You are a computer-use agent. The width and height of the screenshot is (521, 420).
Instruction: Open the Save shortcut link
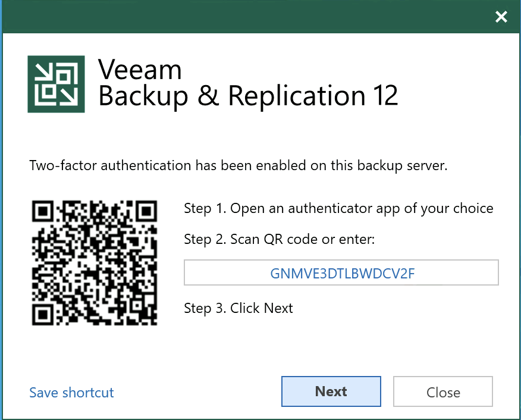(x=71, y=393)
